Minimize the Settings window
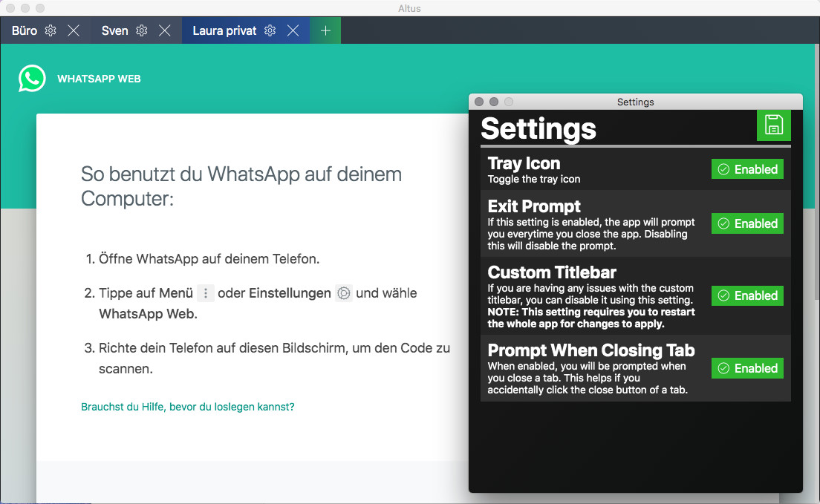 [x=494, y=102]
